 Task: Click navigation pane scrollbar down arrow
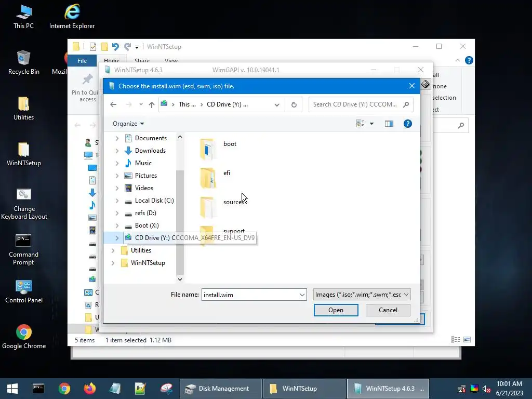180,279
